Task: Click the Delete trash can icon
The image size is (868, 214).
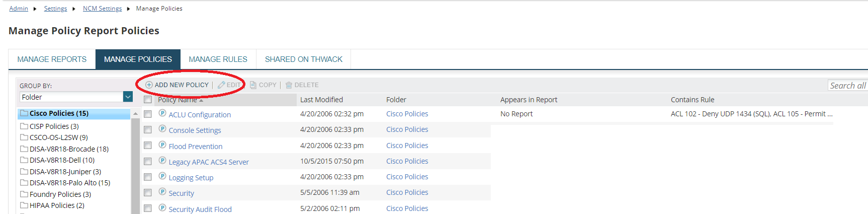Action: [x=289, y=85]
